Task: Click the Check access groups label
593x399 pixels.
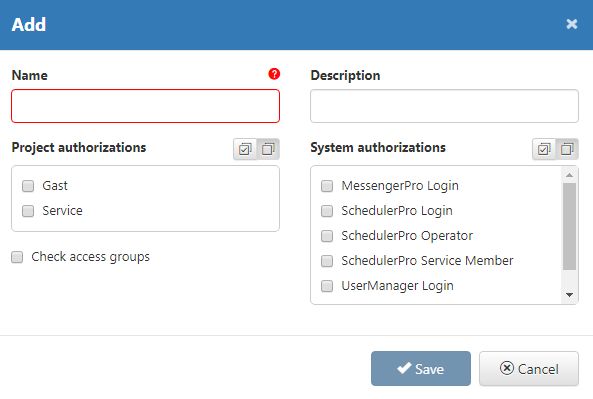Action: coord(90,257)
